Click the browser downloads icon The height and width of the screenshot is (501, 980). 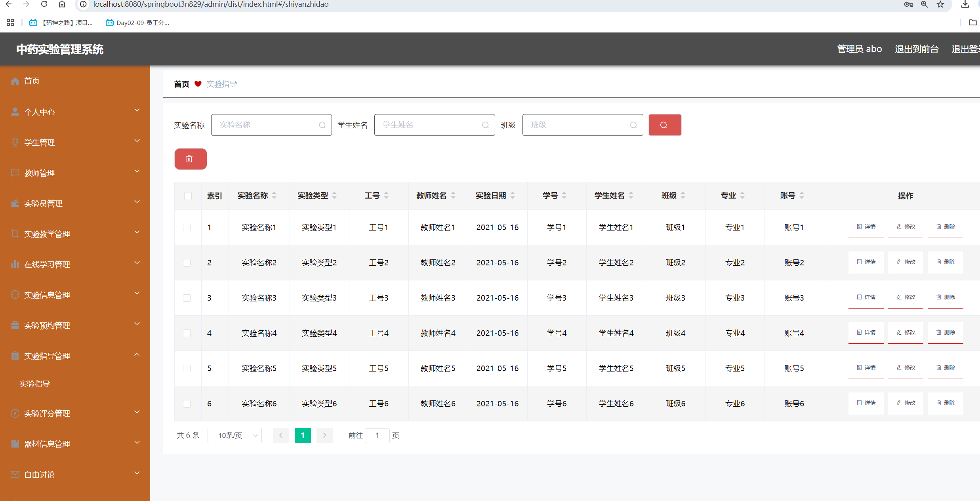coord(965,4)
